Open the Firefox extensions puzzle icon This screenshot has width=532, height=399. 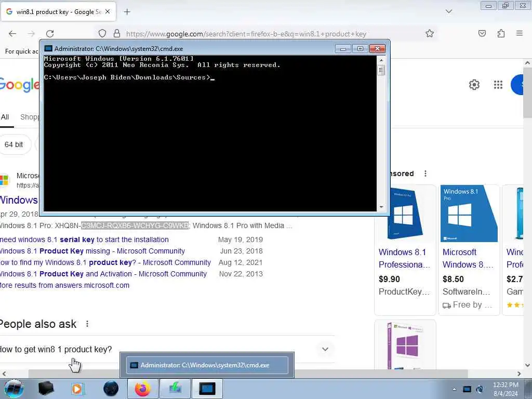coord(501,34)
